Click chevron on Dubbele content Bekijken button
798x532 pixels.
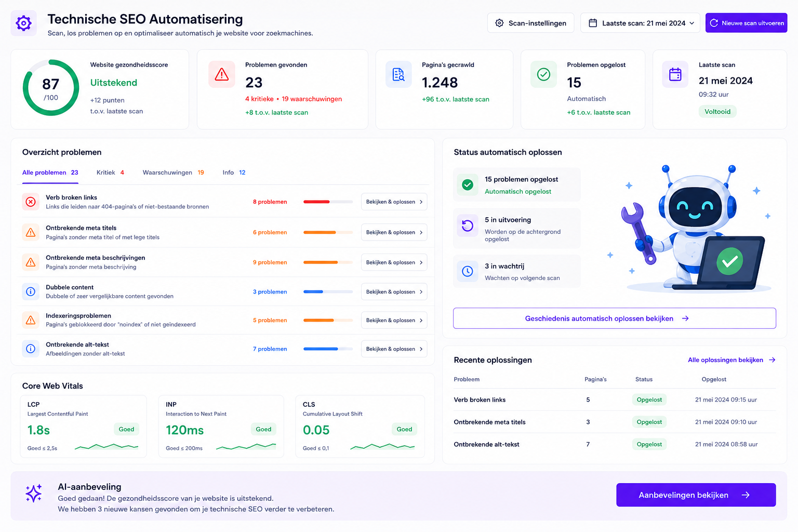[x=421, y=292]
